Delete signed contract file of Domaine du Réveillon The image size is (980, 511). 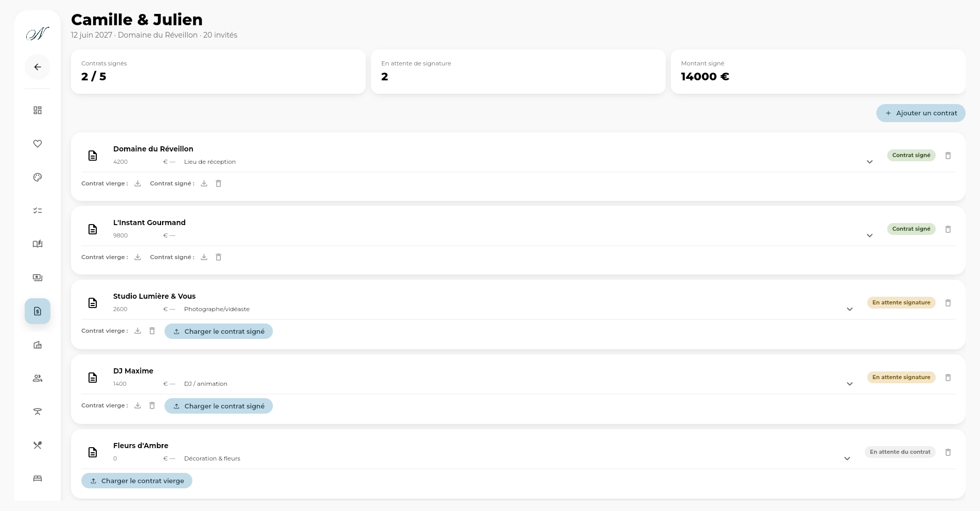click(219, 183)
